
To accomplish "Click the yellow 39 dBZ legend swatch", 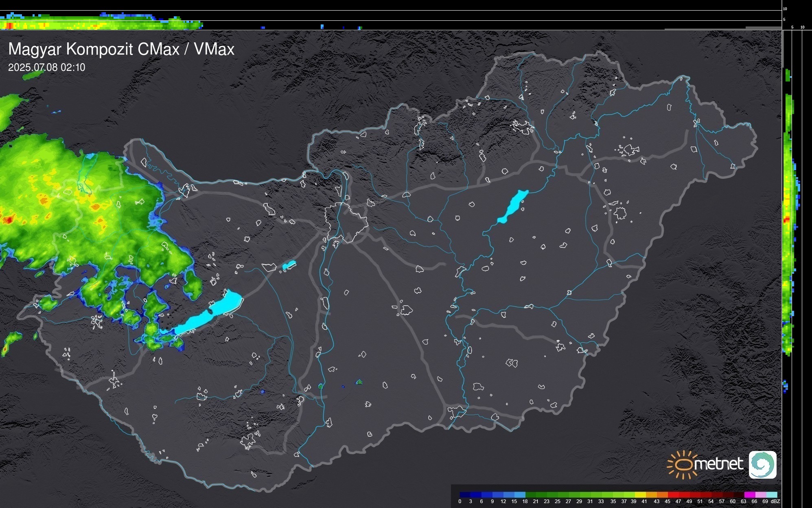I will (640, 495).
